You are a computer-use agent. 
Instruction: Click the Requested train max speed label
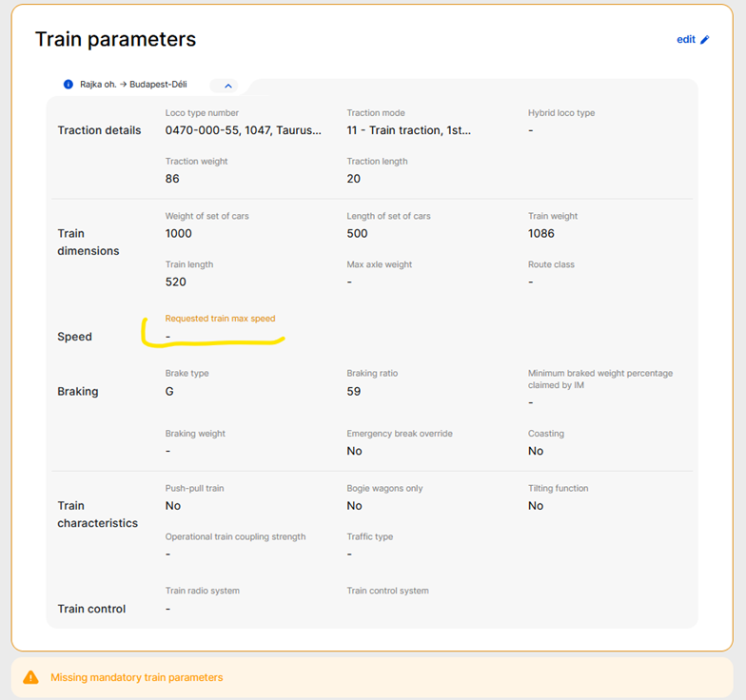pos(221,318)
